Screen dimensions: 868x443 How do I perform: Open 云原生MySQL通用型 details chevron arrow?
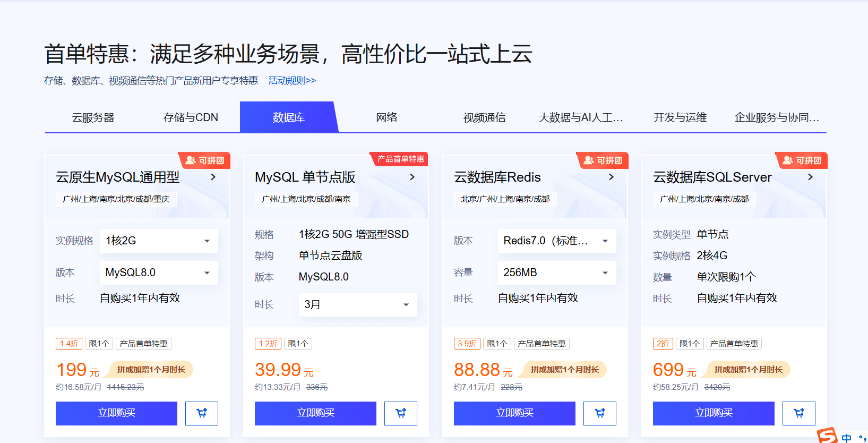coord(213,177)
